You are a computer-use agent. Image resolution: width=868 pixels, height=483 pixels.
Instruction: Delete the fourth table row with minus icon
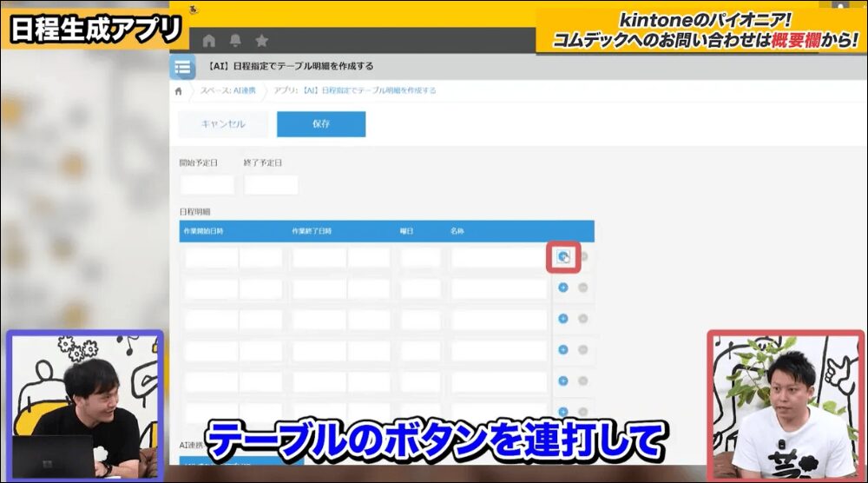[x=583, y=349]
